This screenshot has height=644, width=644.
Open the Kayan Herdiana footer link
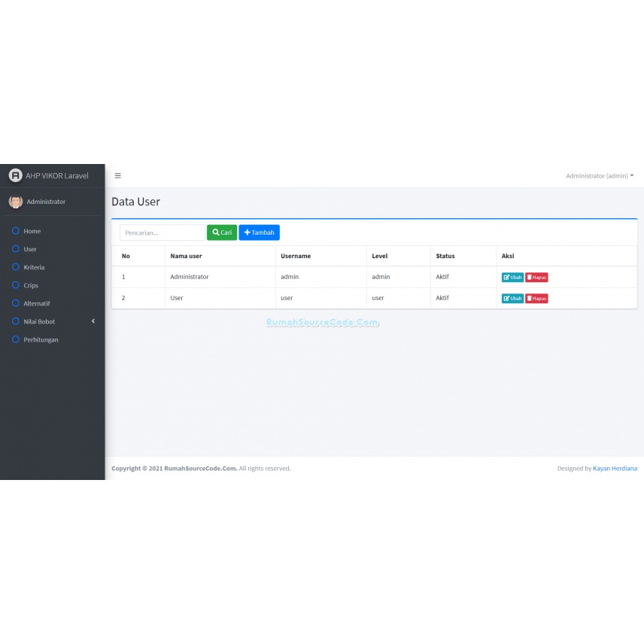(615, 468)
